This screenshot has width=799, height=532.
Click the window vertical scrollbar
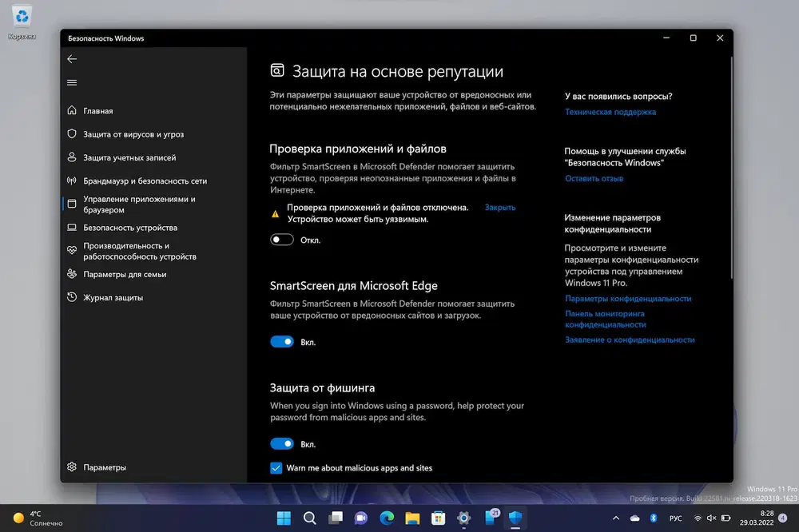731,169
